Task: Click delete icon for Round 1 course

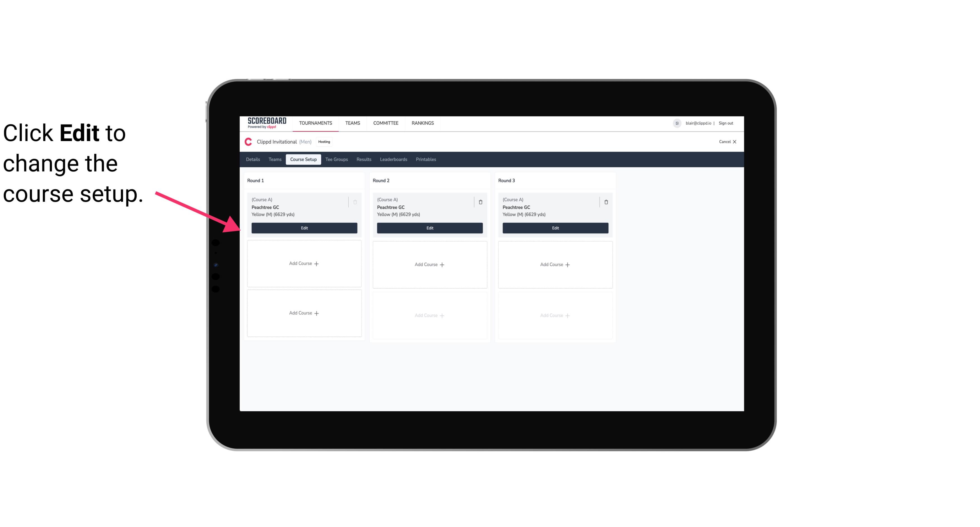Action: click(354, 201)
